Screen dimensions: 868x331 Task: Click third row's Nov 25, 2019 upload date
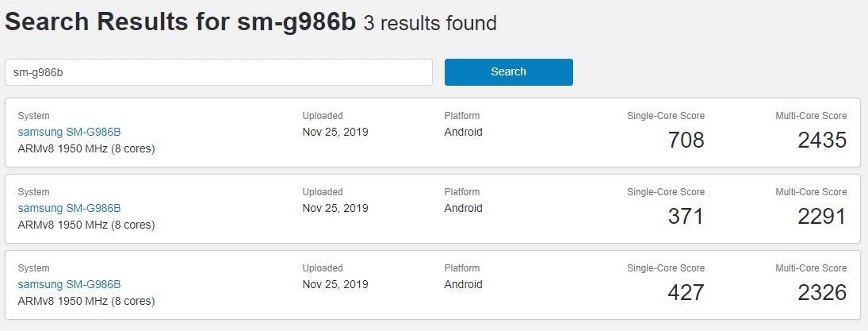(335, 284)
